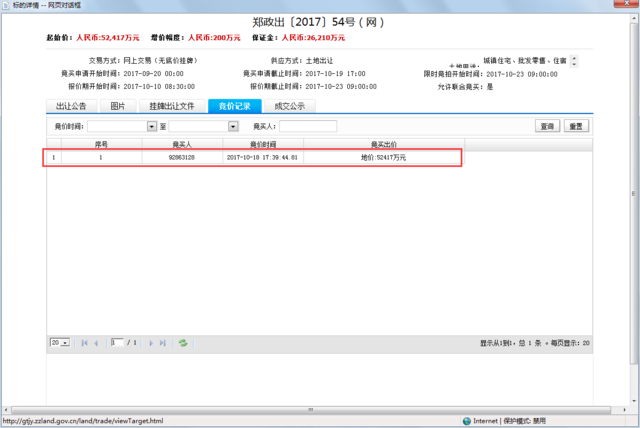Screen dimensions: 640x428
Task: Focus the start bid-time input field
Action: tap(118, 126)
